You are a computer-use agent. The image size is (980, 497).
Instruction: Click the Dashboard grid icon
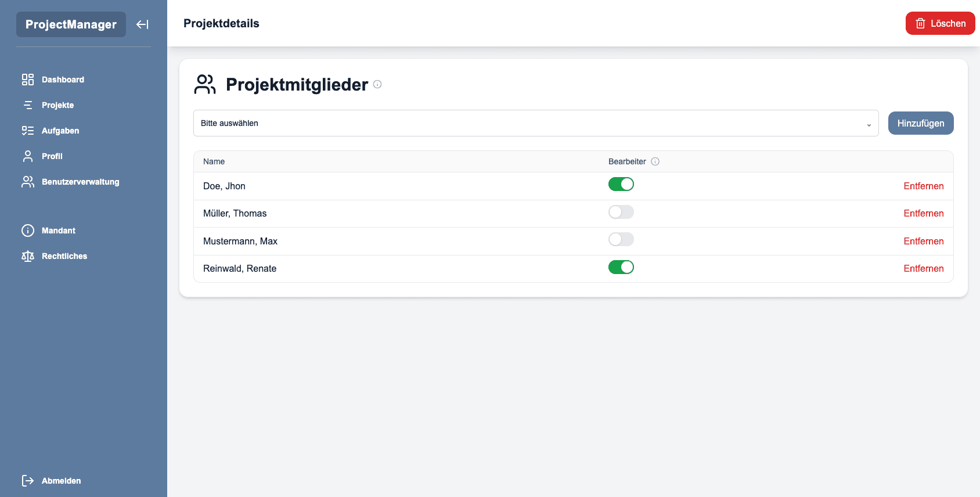coord(28,80)
